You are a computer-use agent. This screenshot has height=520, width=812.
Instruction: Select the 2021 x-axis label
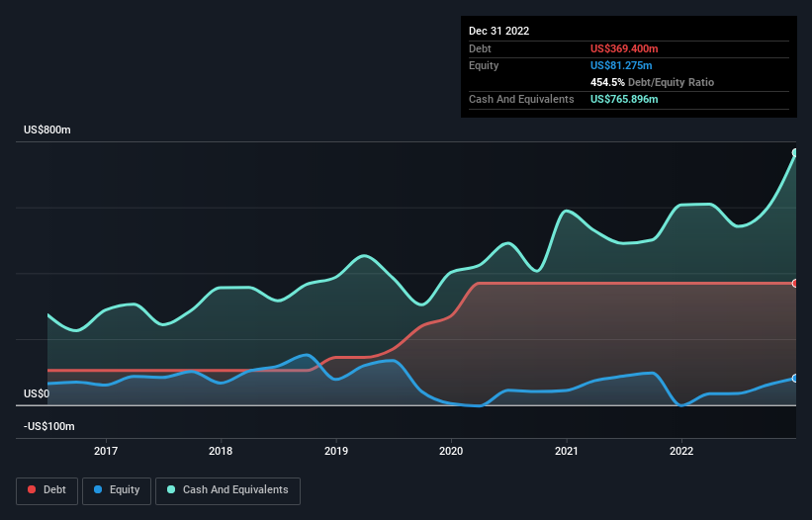click(x=567, y=451)
